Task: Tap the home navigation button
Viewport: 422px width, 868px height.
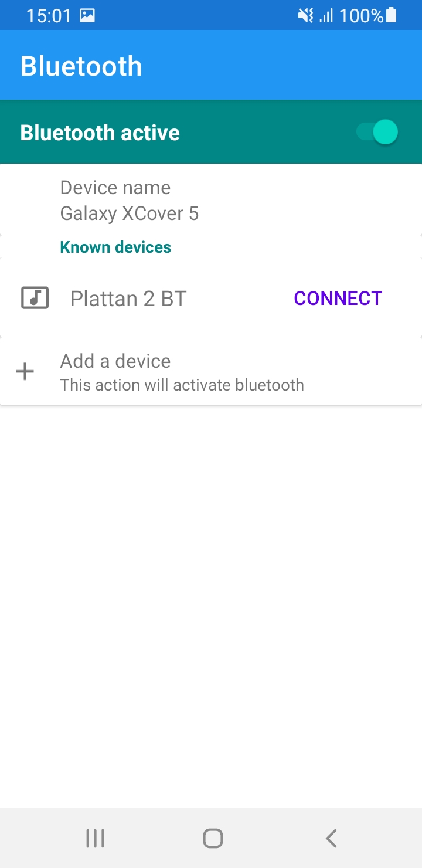Action: pyautogui.click(x=213, y=838)
